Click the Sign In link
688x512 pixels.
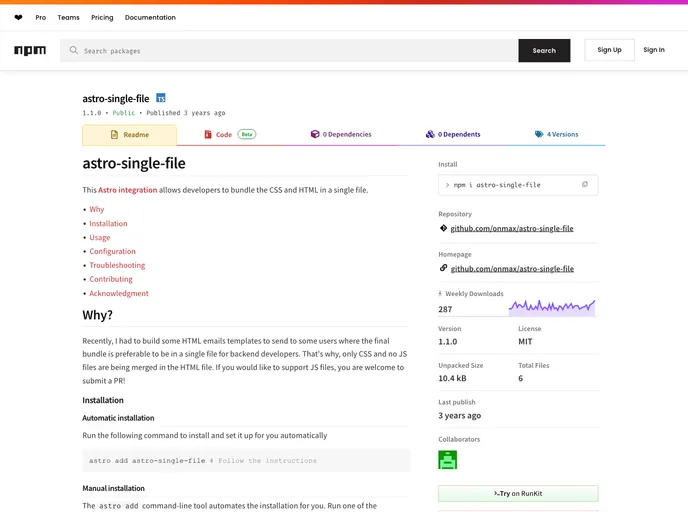point(654,50)
